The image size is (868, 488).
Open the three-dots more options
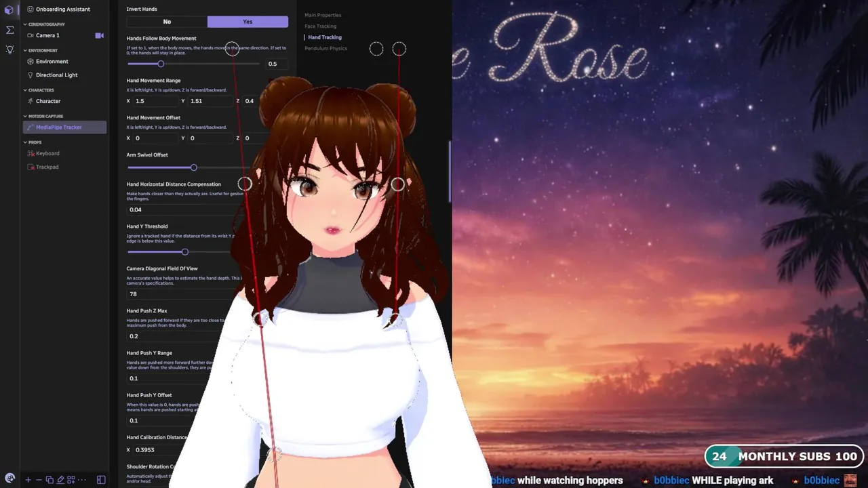[x=81, y=480]
